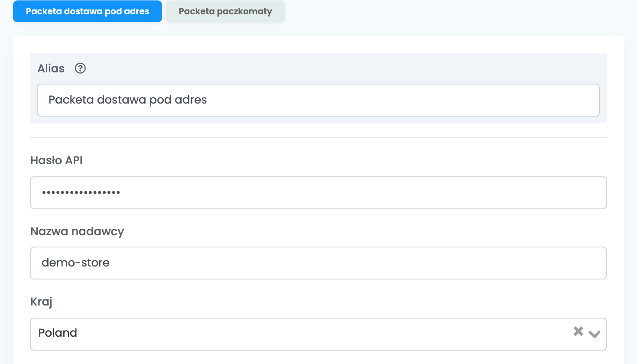Open the Alias help question-mark icon

pyautogui.click(x=80, y=68)
